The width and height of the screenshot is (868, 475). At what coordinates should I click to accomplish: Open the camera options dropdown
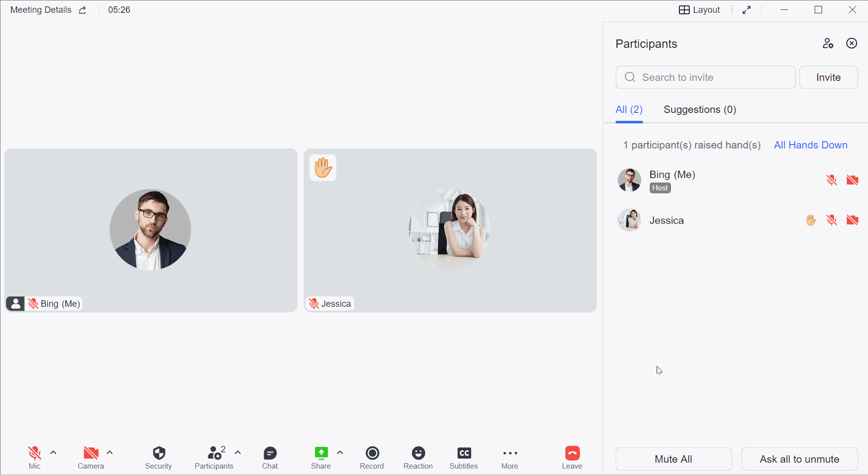110,452
